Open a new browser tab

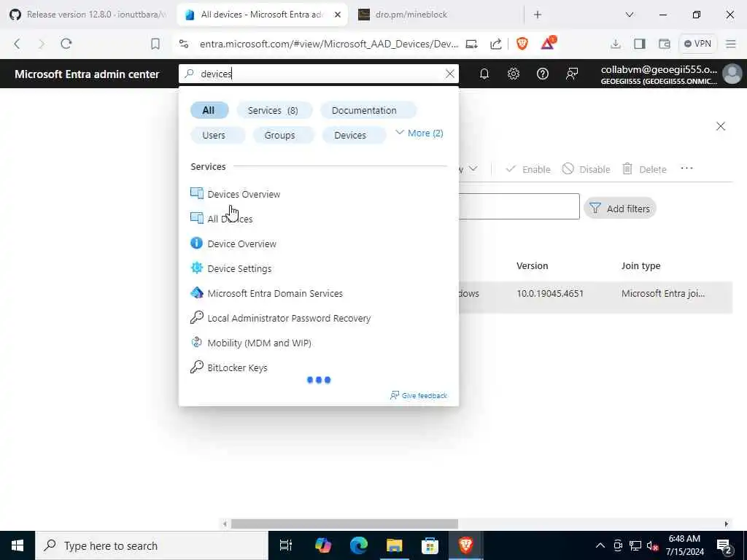point(538,15)
